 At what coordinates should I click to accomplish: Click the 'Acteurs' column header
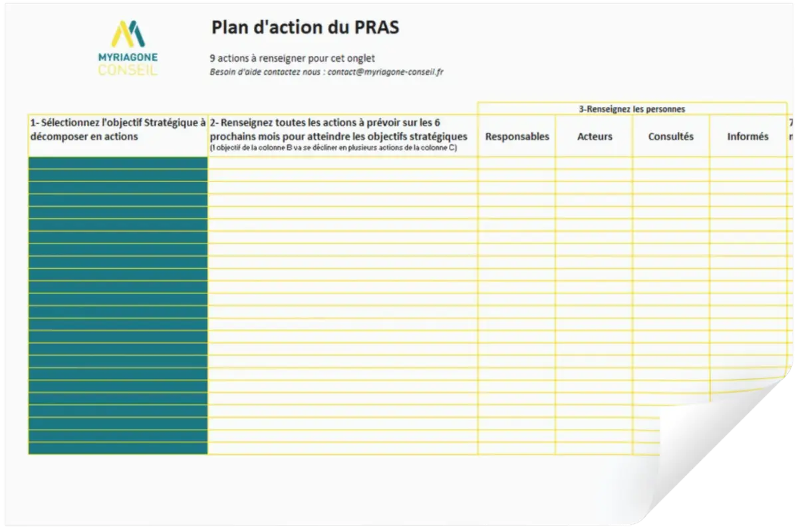(594, 136)
